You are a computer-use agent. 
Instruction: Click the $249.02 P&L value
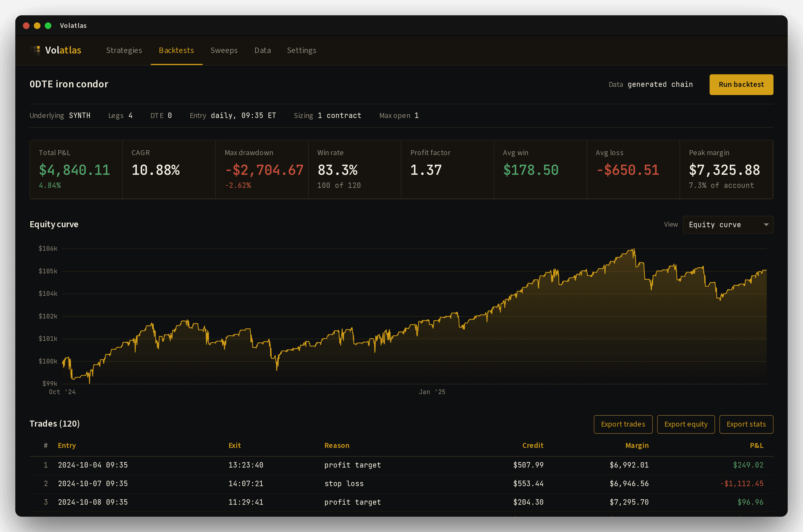(x=748, y=465)
